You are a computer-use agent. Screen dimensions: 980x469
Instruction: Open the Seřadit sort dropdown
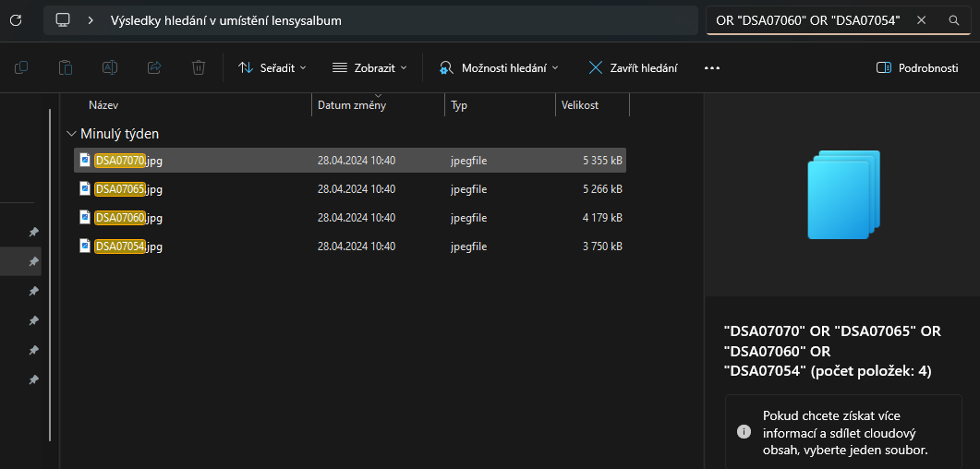coord(272,68)
